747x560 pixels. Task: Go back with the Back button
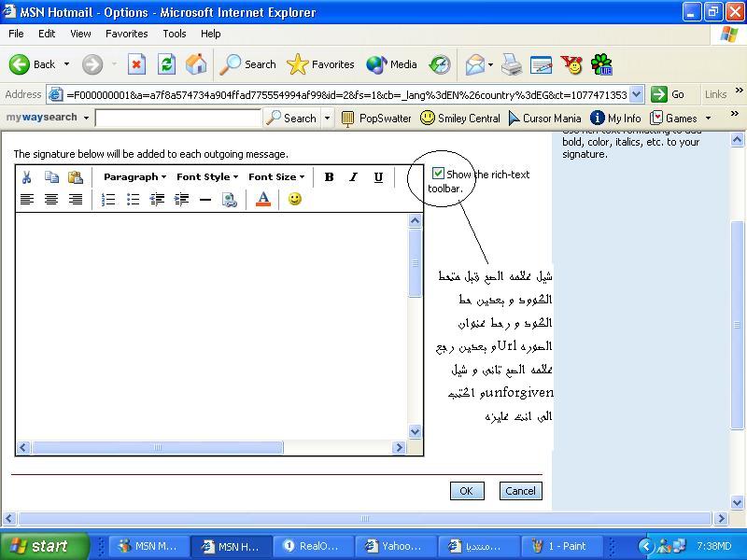(33, 64)
